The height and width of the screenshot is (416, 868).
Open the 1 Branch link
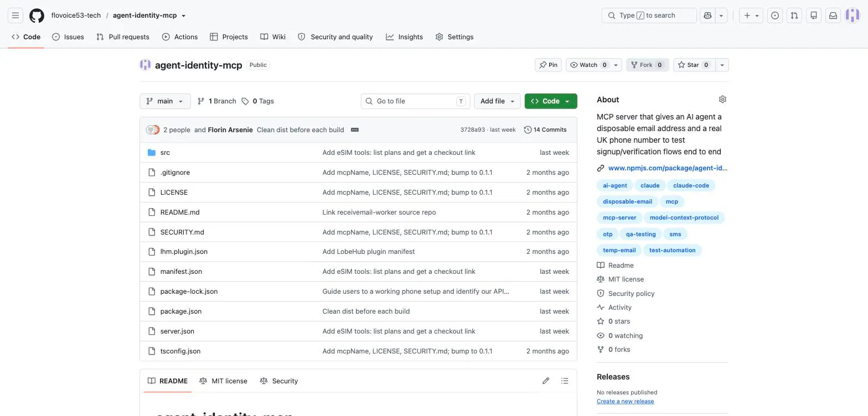pyautogui.click(x=217, y=101)
